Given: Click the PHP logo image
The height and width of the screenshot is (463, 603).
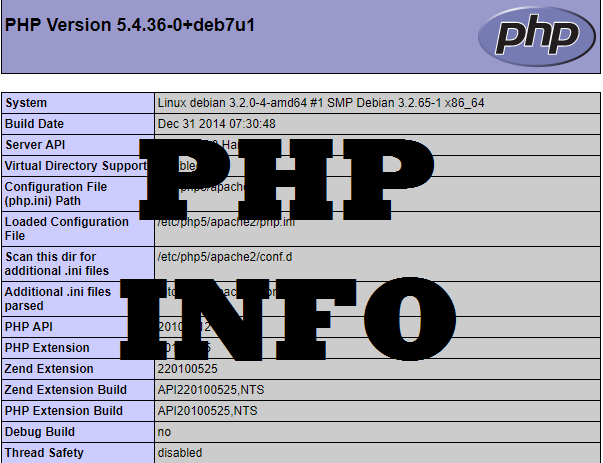Looking at the screenshot, I should (537, 36).
